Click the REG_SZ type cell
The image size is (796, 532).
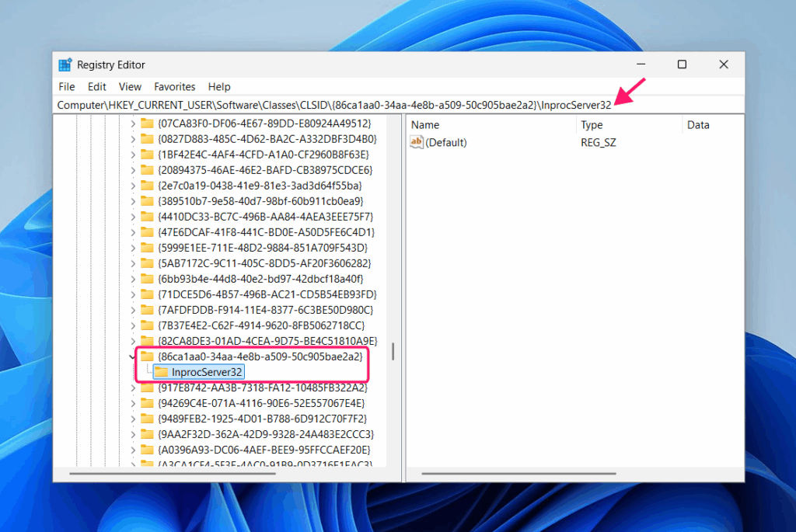[598, 142]
